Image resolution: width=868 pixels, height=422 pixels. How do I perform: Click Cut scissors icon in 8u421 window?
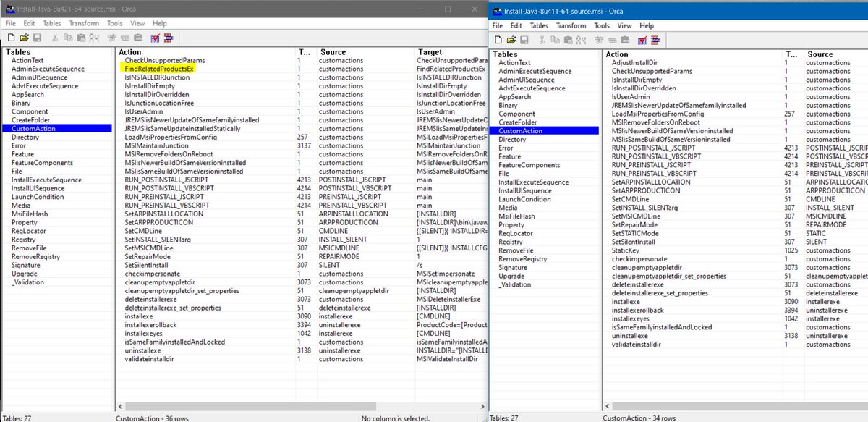pyautogui.click(x=56, y=37)
